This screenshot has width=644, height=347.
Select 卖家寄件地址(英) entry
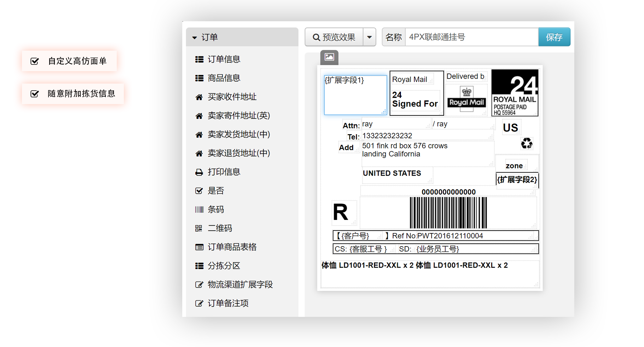(239, 116)
